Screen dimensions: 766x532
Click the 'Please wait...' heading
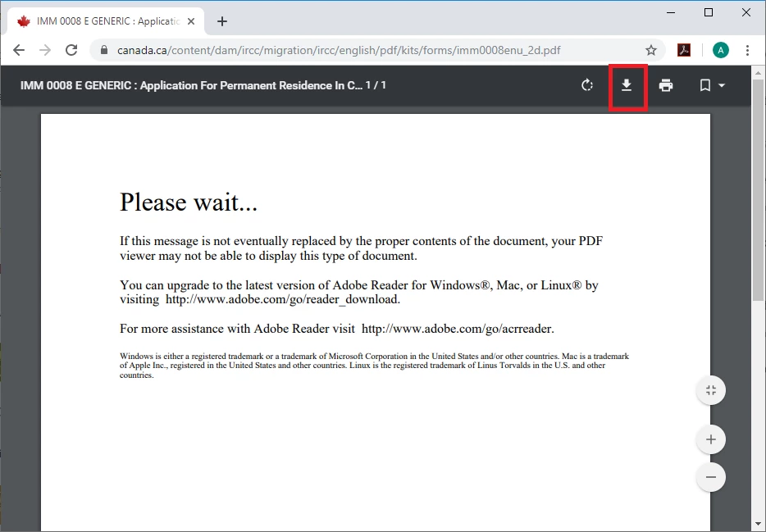coord(189,202)
